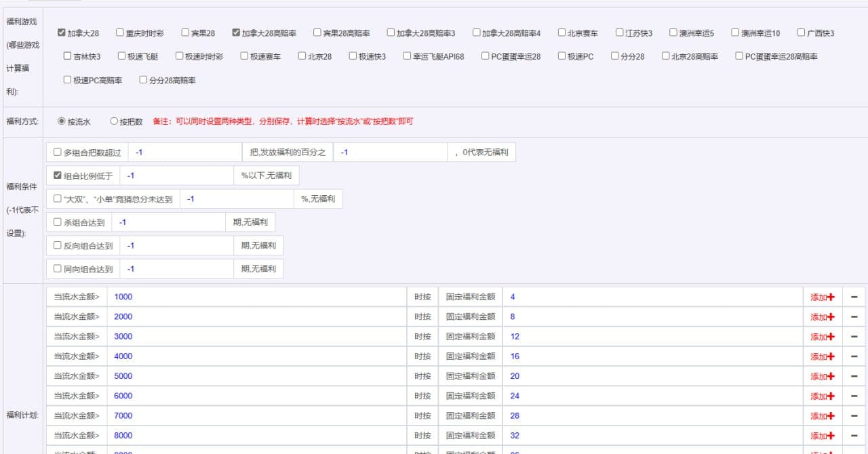Select the 按把数 radio button
Viewport: 868px width, 454px height.
(114, 121)
